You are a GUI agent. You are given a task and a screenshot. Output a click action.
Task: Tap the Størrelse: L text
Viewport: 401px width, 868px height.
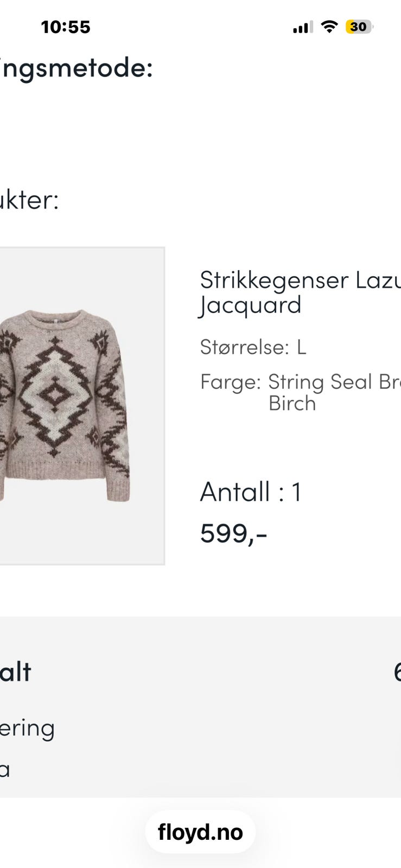[x=253, y=347]
